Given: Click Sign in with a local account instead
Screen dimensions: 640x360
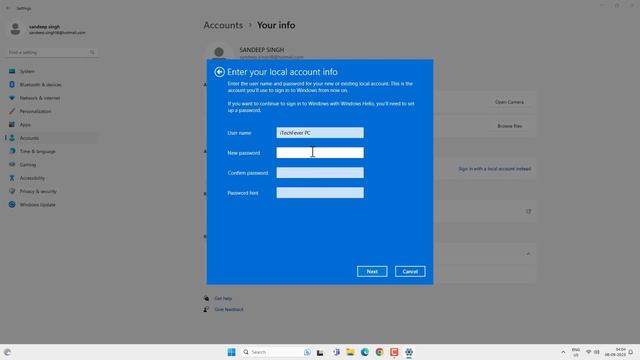Looking at the screenshot, I should click(x=494, y=169).
